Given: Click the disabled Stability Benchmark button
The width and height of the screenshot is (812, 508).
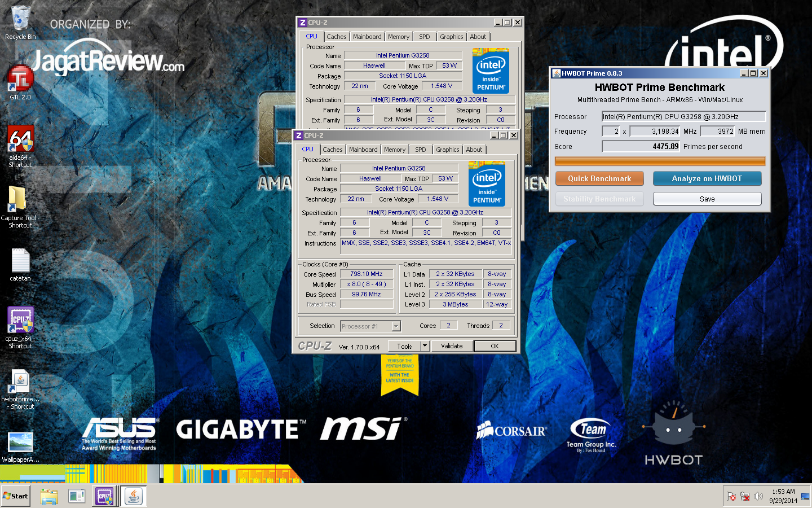Looking at the screenshot, I should tap(599, 199).
